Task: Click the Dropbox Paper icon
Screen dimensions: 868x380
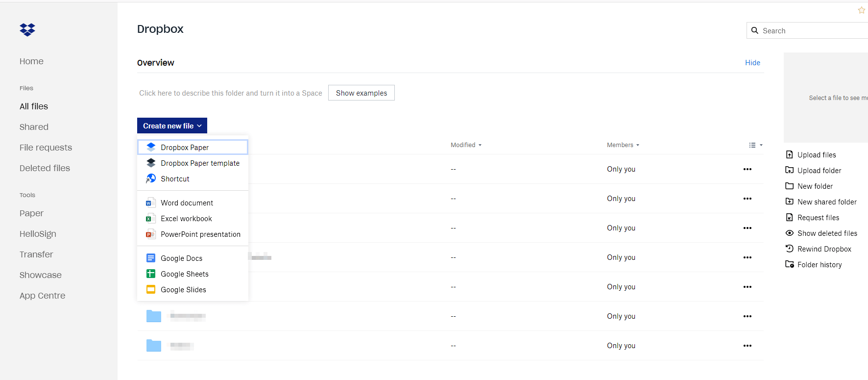Action: (x=151, y=147)
